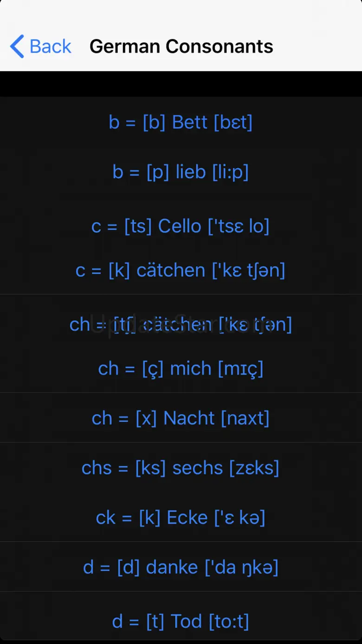Open the 'ck = [k] Ecke' entry

point(181,518)
